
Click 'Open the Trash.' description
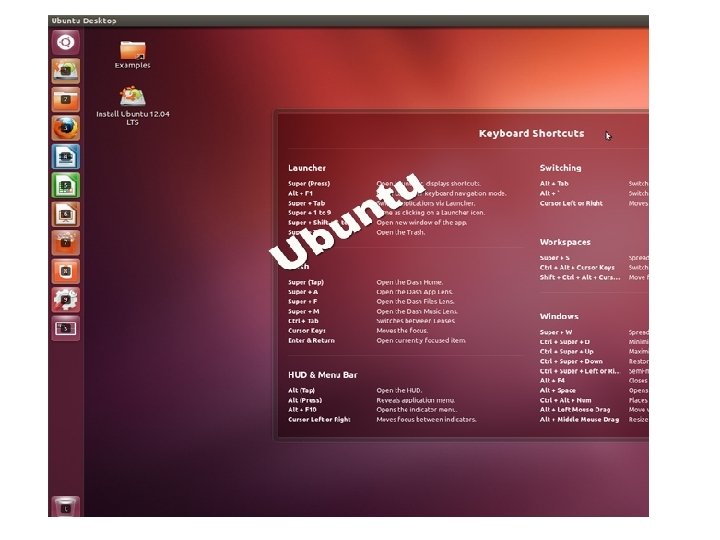[x=400, y=232]
